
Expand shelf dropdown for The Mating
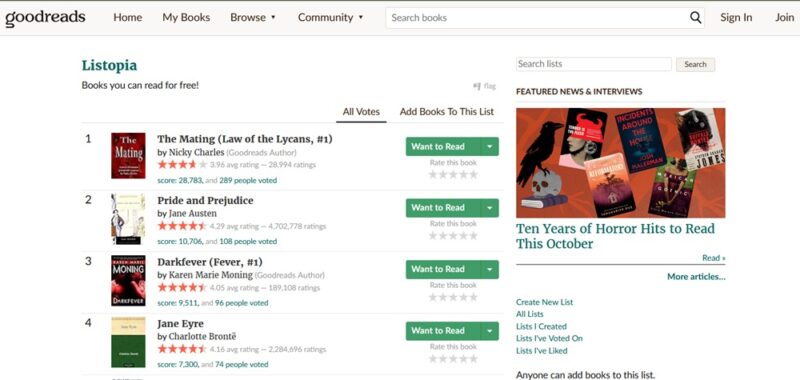[490, 147]
